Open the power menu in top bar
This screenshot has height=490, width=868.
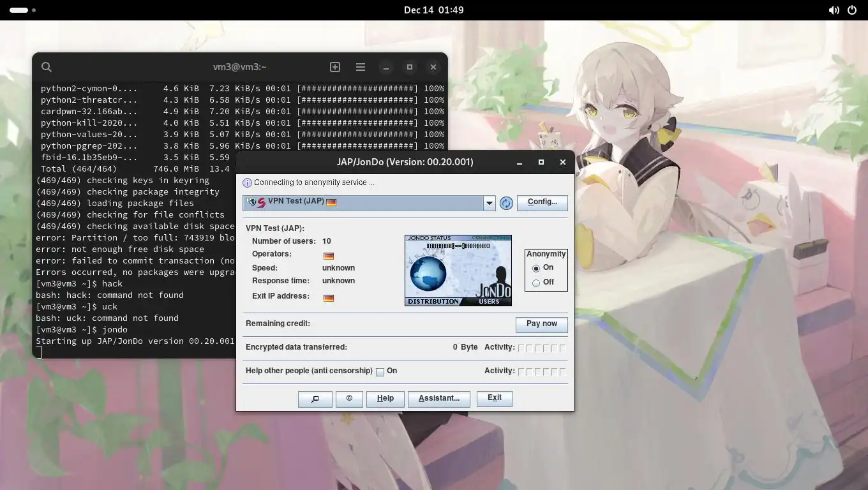tap(852, 10)
